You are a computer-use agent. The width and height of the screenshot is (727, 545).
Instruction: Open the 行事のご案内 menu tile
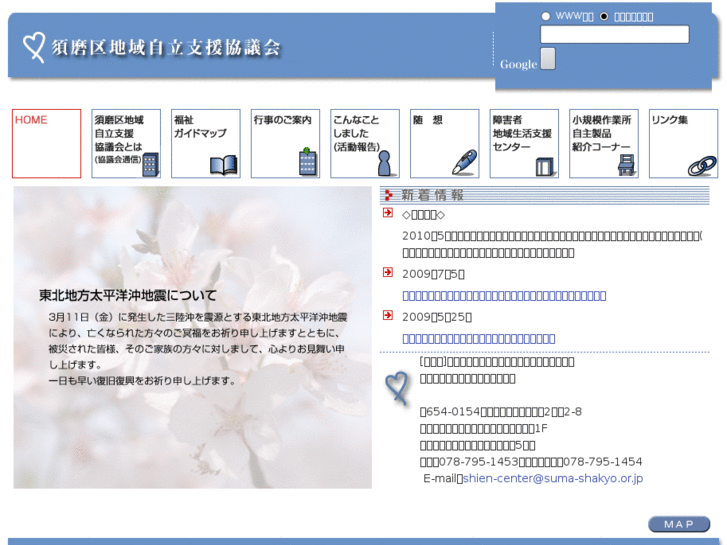coord(285,143)
